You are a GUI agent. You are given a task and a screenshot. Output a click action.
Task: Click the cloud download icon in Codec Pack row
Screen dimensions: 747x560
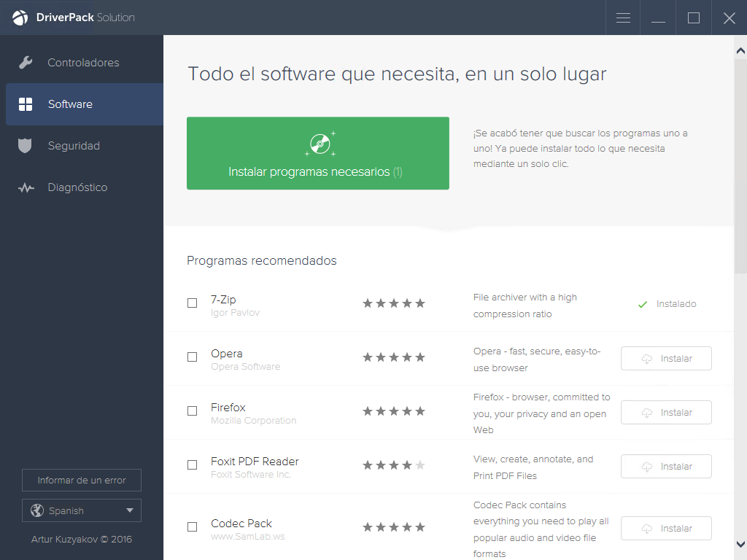point(646,529)
